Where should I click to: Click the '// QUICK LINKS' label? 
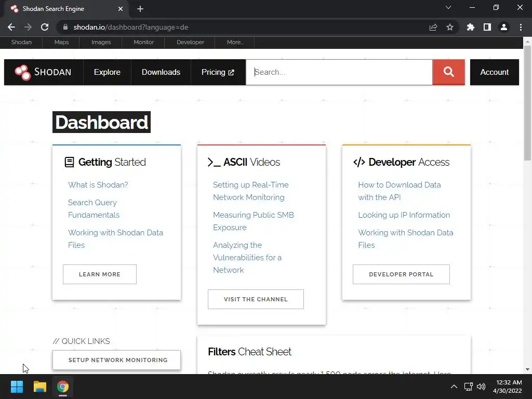[x=82, y=341]
